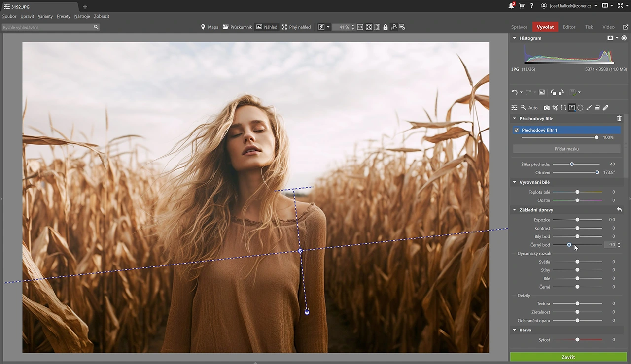Select the retouching (healing) tool
The image size is (631, 364).
(x=605, y=107)
